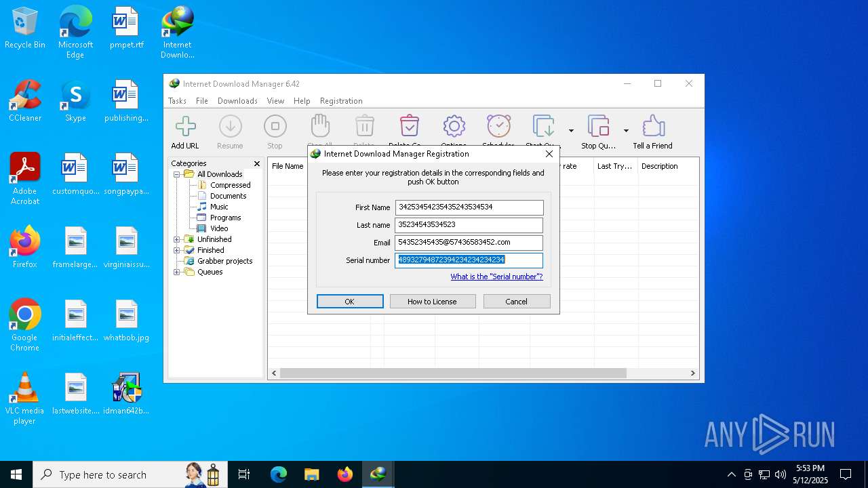Click the OK button in the registration dialog
The width and height of the screenshot is (868, 488).
coord(350,302)
